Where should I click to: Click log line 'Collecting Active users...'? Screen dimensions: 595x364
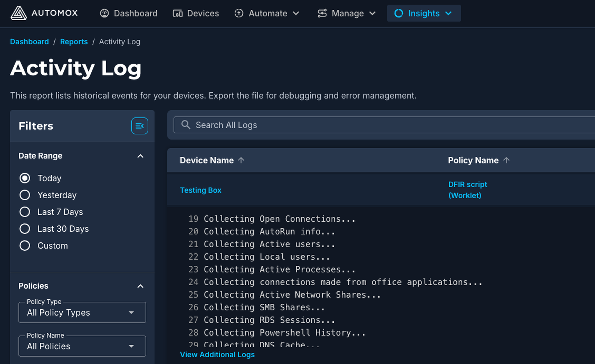point(269,244)
